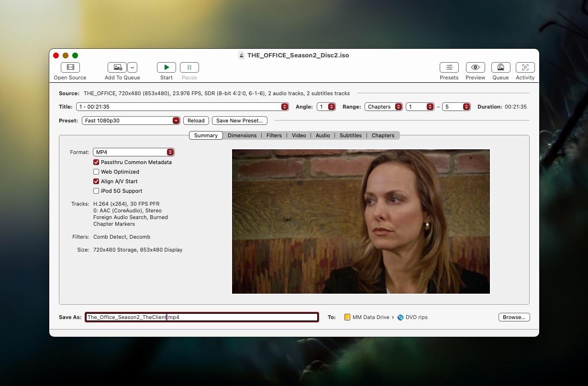
Task: Zoom window with green button
Action: (x=75, y=55)
